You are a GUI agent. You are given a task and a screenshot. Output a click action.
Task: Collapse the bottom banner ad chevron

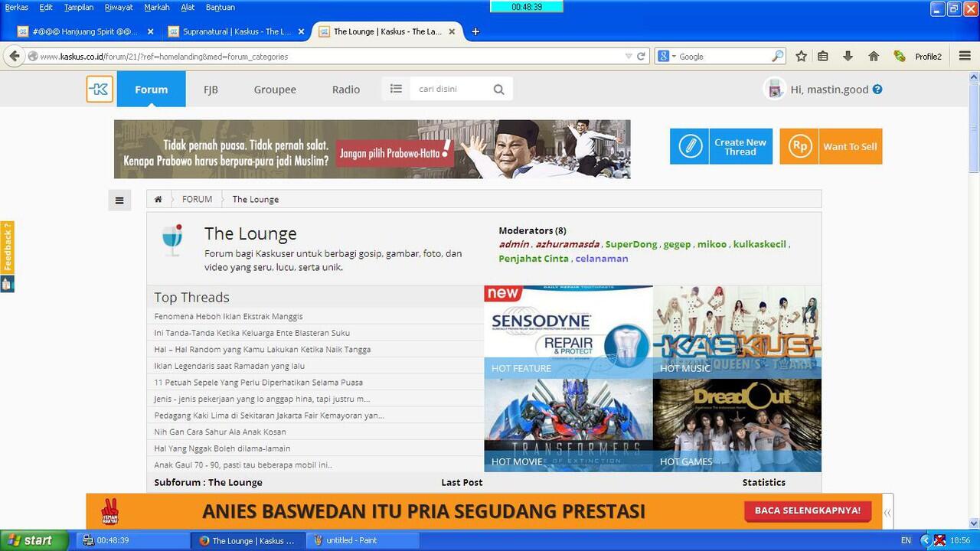887,513
